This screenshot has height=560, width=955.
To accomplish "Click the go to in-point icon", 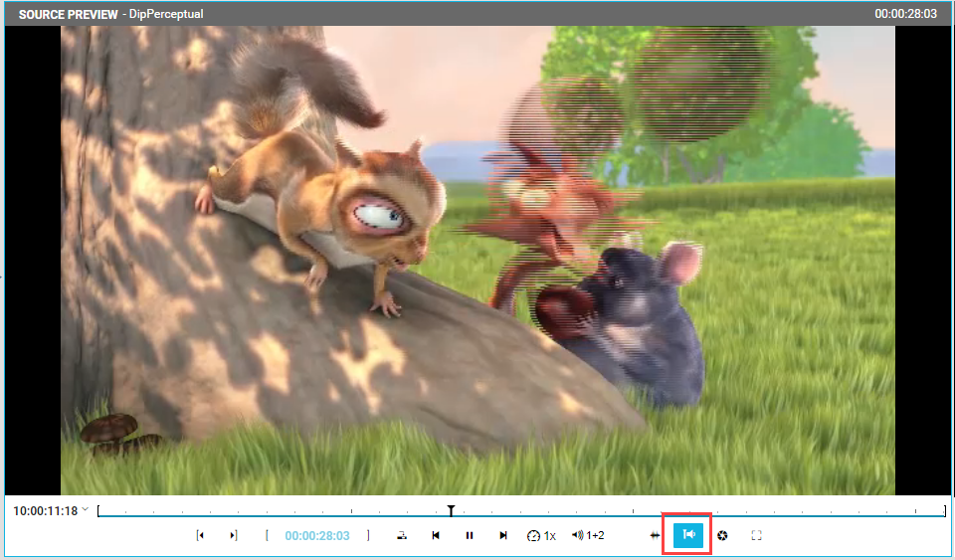I will pyautogui.click(x=200, y=535).
